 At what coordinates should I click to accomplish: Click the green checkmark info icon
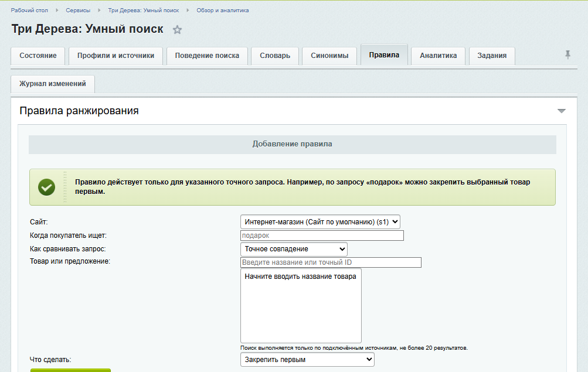click(46, 187)
